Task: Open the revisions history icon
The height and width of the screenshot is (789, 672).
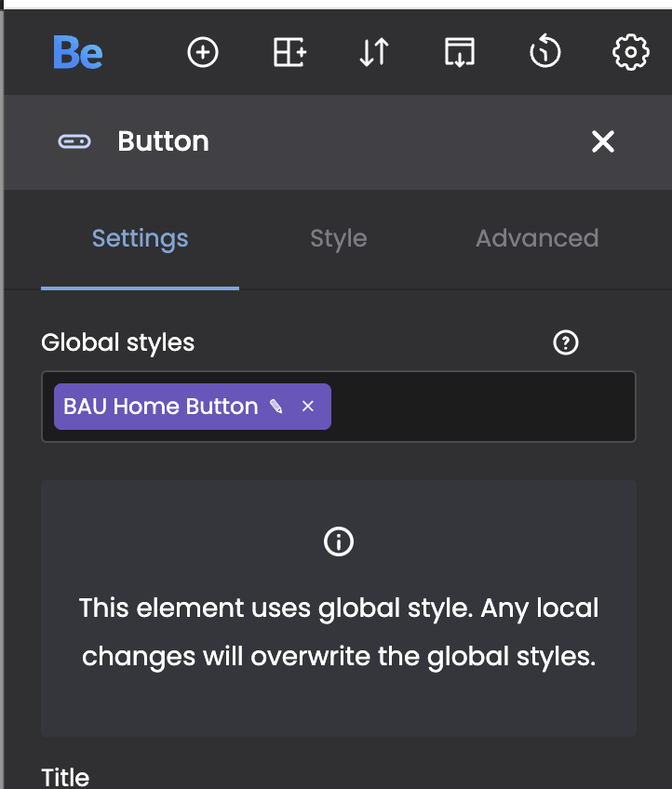Action: 544,53
